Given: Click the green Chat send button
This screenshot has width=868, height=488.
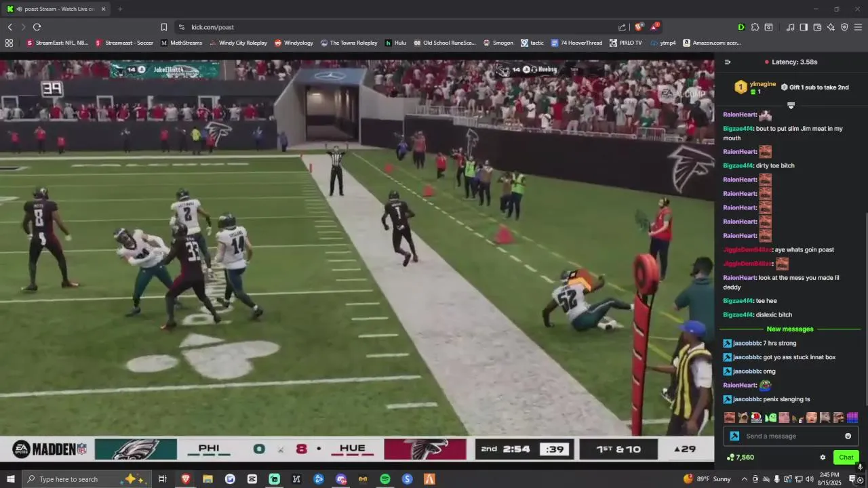Looking at the screenshot, I should click(x=846, y=457).
